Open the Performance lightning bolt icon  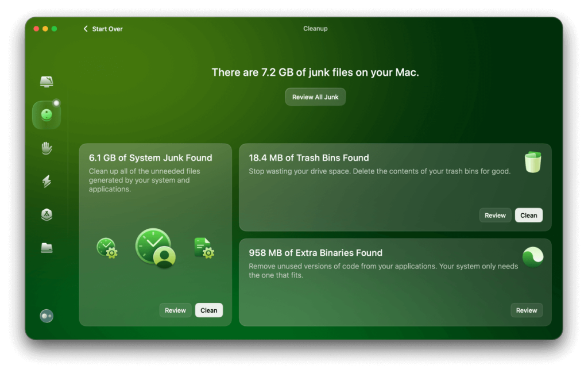47,181
